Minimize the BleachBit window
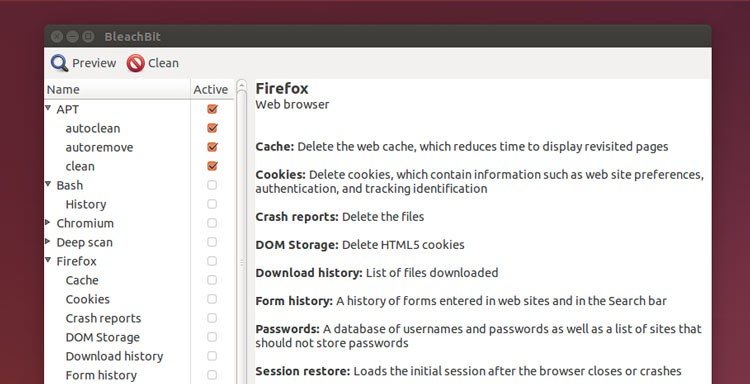This screenshot has height=384, width=750. coord(72,36)
